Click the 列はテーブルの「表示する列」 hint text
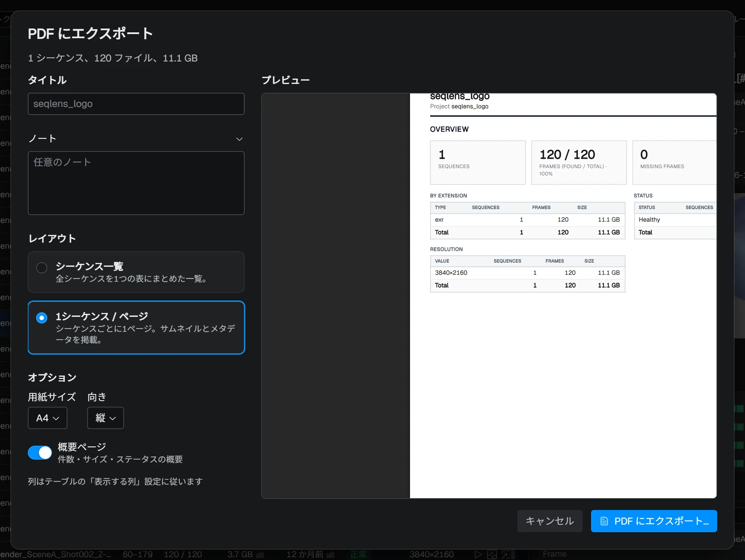The image size is (745, 560). [x=115, y=481]
